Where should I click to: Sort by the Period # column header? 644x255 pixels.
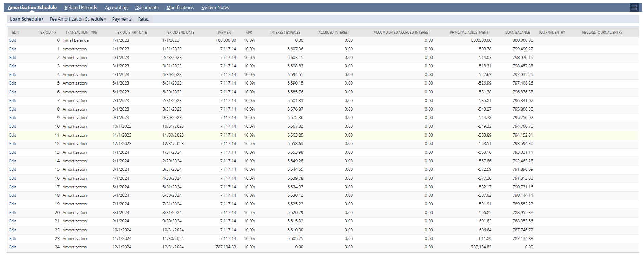pos(47,33)
